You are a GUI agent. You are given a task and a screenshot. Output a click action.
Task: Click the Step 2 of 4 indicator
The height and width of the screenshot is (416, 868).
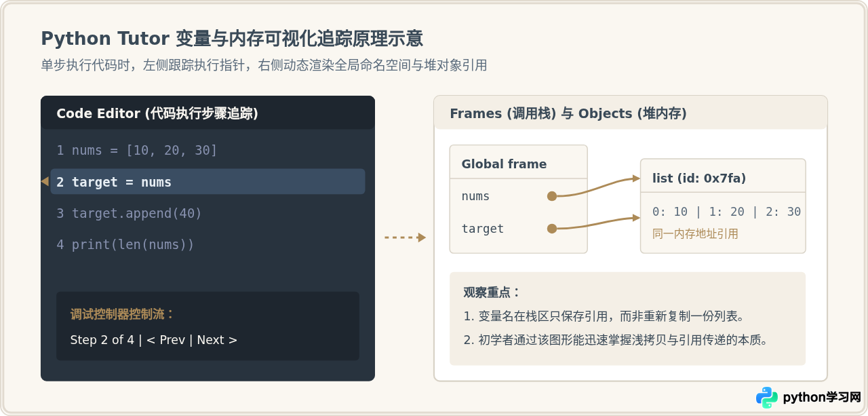click(102, 340)
